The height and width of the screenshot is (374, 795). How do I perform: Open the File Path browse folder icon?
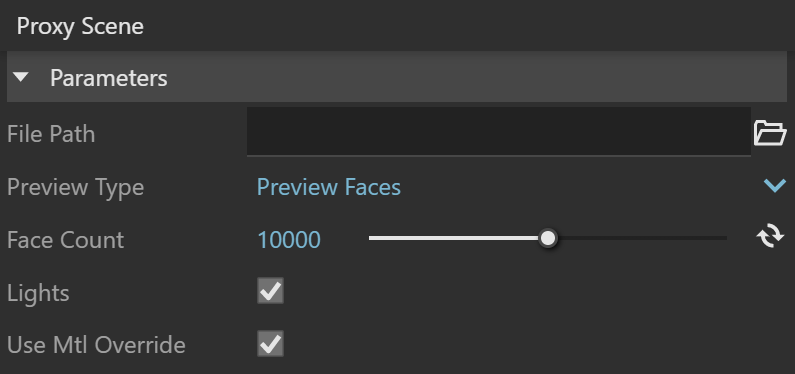[770, 133]
